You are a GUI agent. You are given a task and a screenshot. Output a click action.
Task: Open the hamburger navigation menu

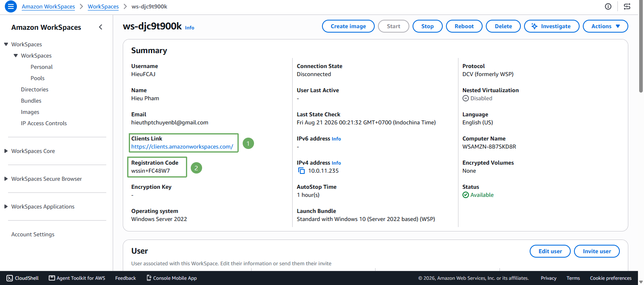coord(11,6)
